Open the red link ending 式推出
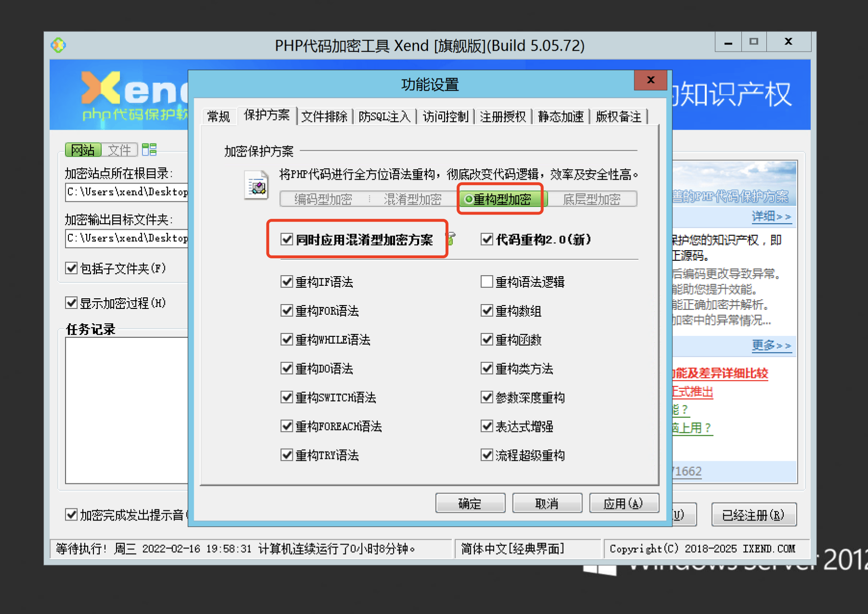Image resolution: width=868 pixels, height=614 pixels. click(693, 391)
